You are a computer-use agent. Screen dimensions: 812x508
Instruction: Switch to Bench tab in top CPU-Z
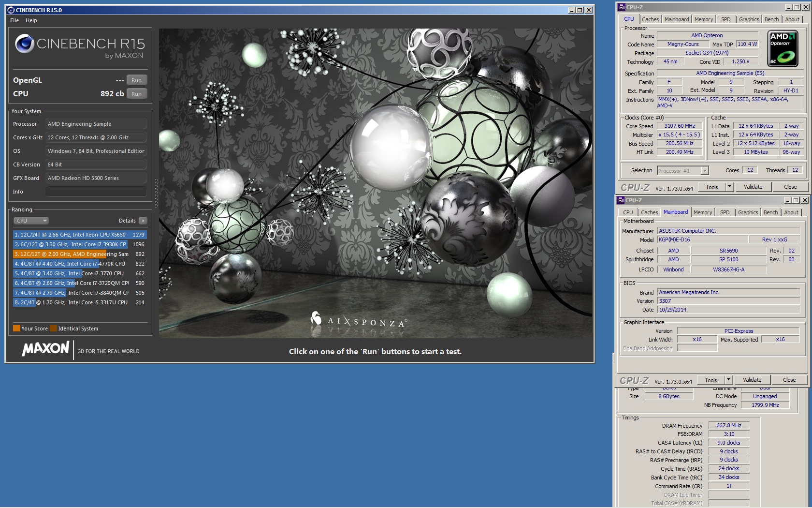(771, 19)
